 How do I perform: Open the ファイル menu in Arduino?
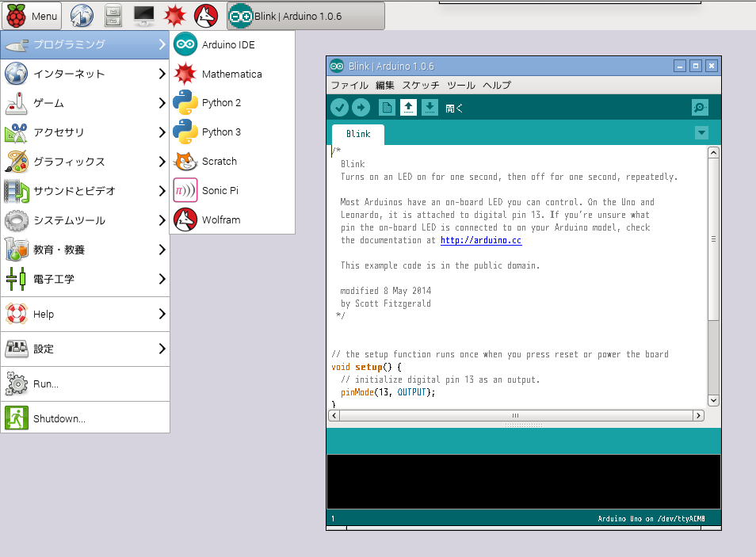[x=349, y=85]
